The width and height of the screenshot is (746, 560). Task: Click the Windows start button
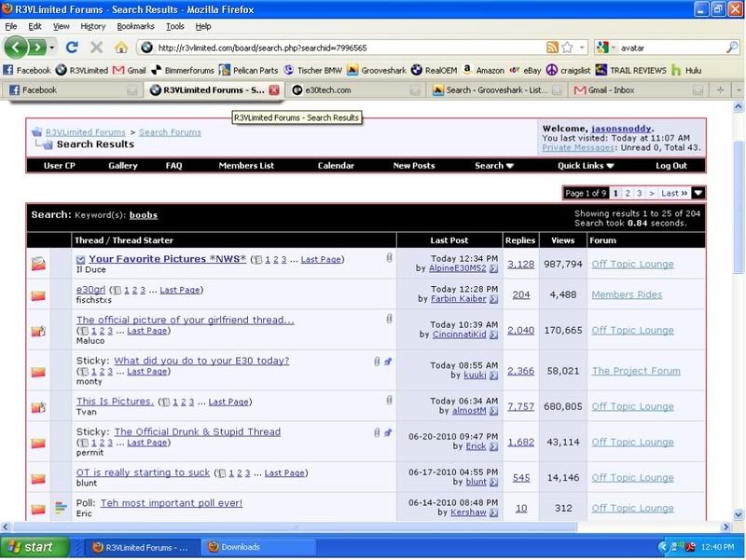point(34,547)
